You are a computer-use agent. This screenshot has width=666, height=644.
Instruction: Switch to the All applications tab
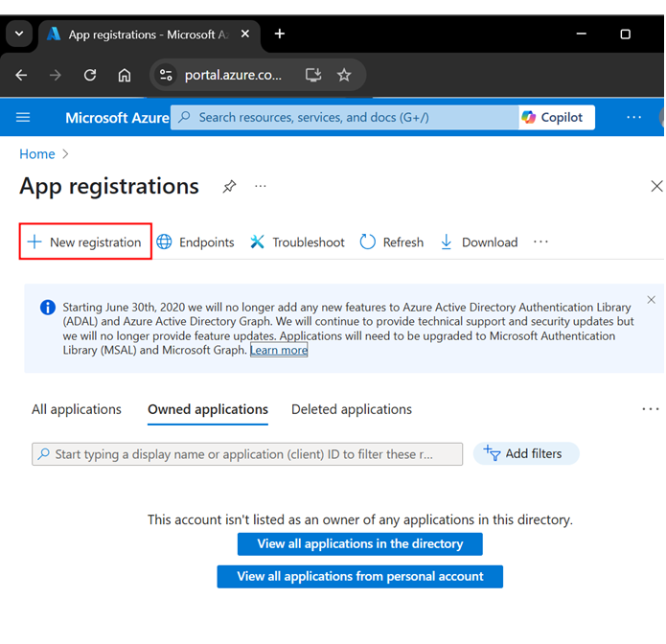[x=77, y=409]
